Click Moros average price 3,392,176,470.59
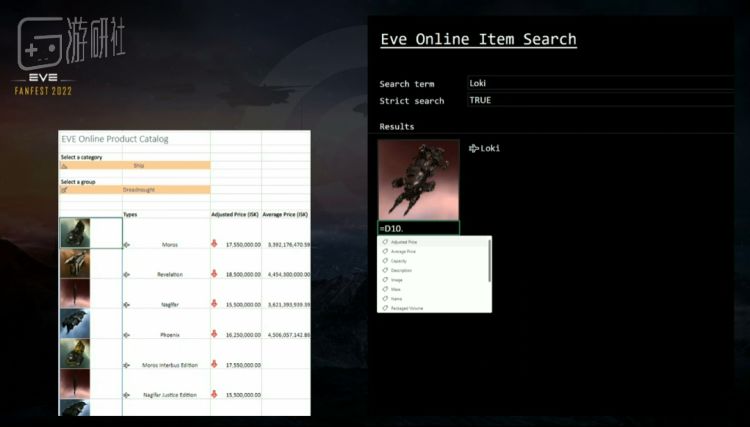 (x=289, y=245)
